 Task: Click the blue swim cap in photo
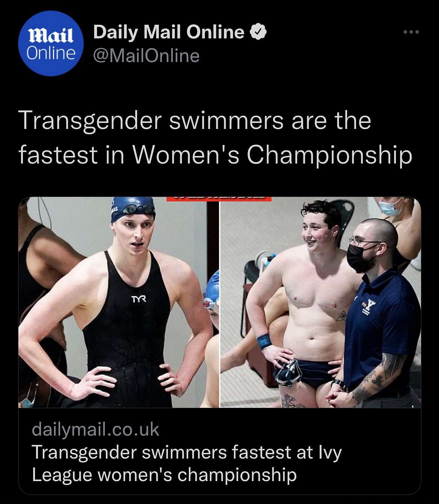(x=133, y=209)
